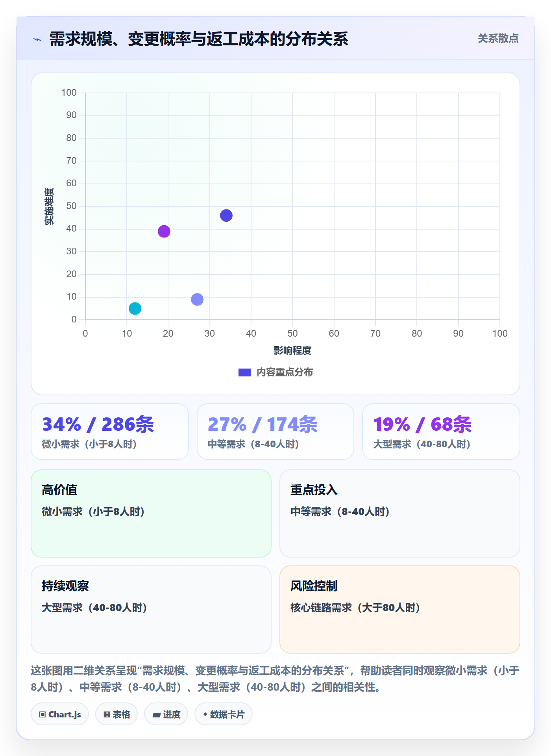This screenshot has width=551, height=756.
Task: Click the description paragraph starting 这张图用二维关系
Action: (x=275, y=679)
